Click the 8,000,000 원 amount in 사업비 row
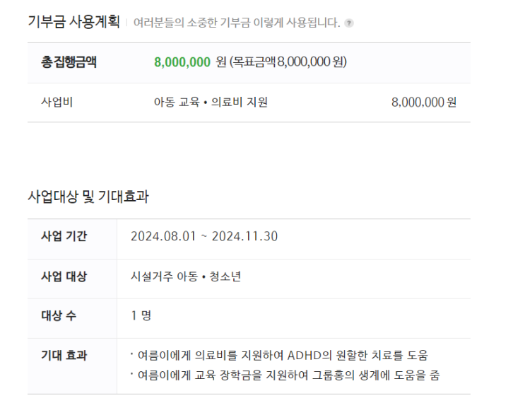The width and height of the screenshot is (525, 420). point(423,103)
